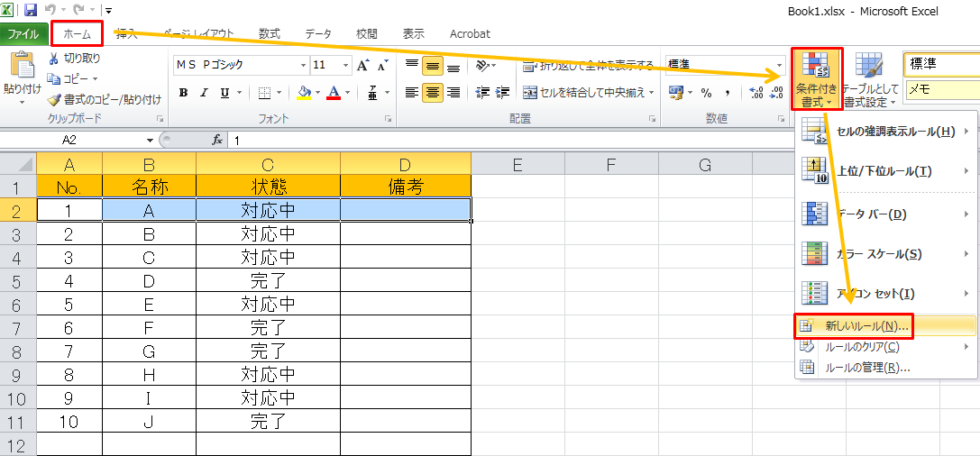Switch to the Home (ホーム) tab
The width and height of the screenshot is (980, 456).
tap(77, 34)
